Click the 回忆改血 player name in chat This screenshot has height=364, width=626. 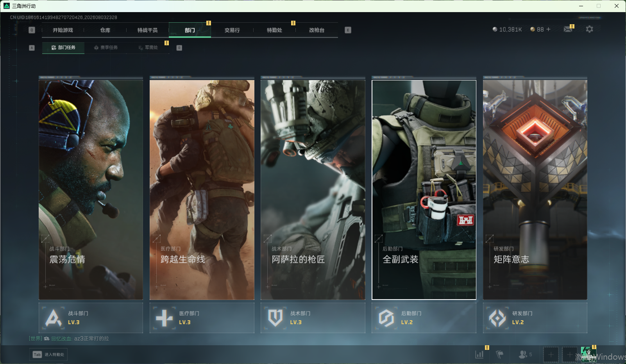click(x=61, y=339)
